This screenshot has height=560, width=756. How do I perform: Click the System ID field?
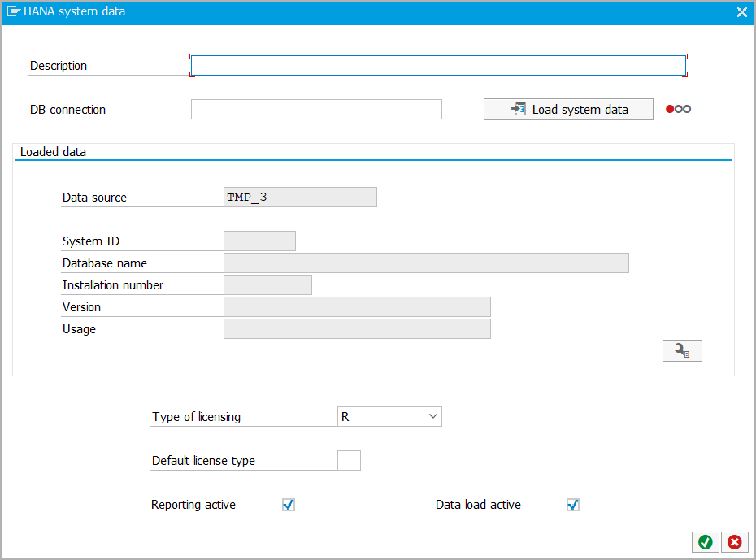tap(259, 241)
